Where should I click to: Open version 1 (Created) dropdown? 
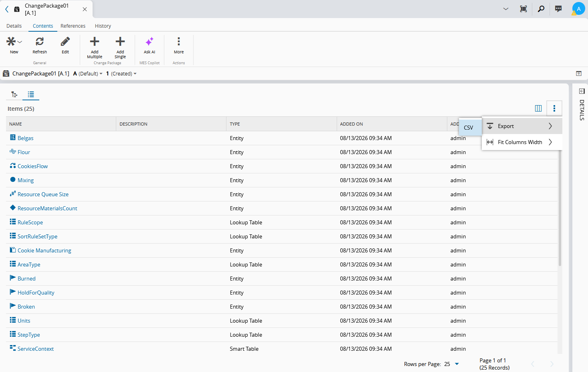click(x=121, y=74)
